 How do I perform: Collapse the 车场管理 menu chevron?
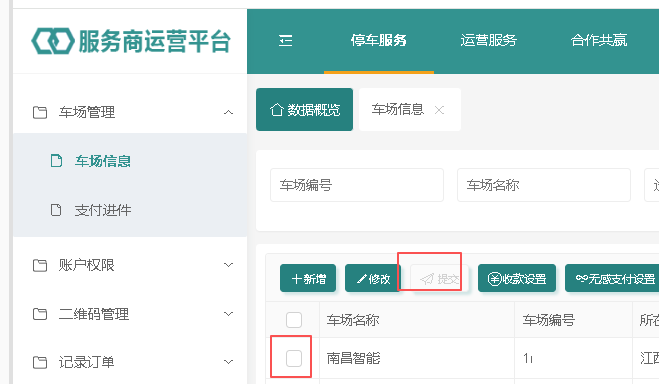pos(228,112)
